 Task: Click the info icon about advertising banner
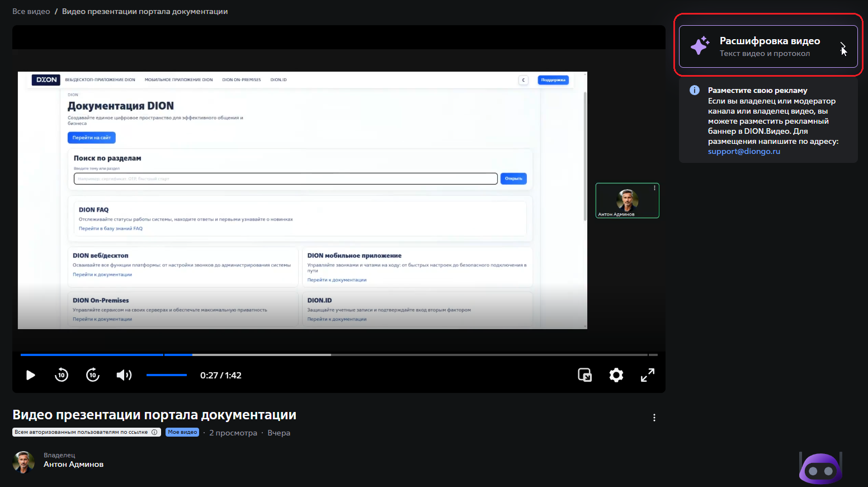pos(694,90)
